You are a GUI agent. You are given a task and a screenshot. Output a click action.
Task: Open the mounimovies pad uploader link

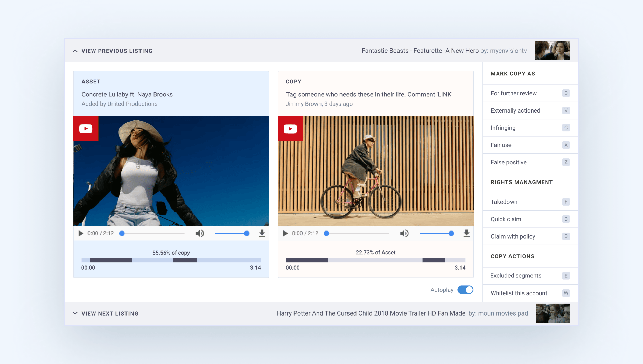coord(503,313)
